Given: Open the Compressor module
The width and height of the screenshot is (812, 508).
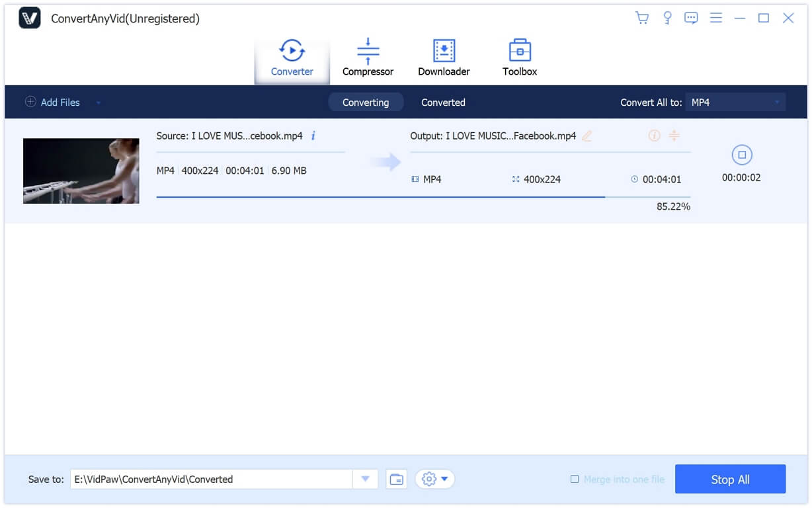Looking at the screenshot, I should pos(368,58).
